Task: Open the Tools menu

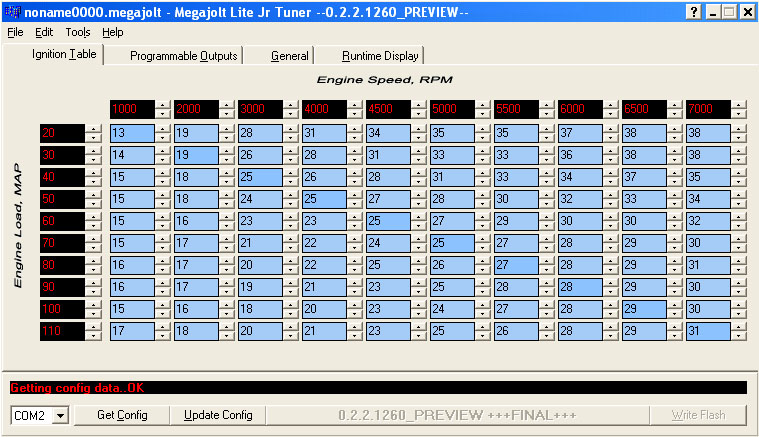Action: (x=78, y=32)
